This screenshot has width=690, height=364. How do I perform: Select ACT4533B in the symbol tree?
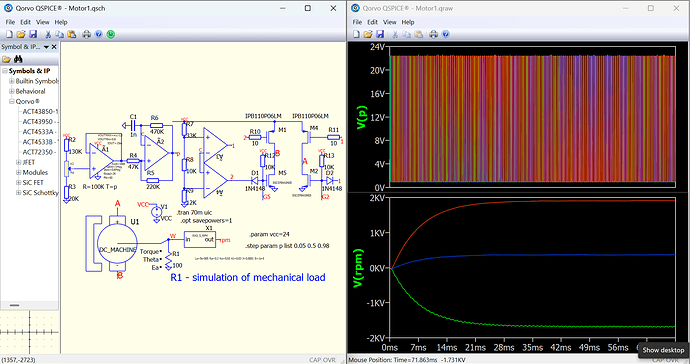tap(40, 142)
